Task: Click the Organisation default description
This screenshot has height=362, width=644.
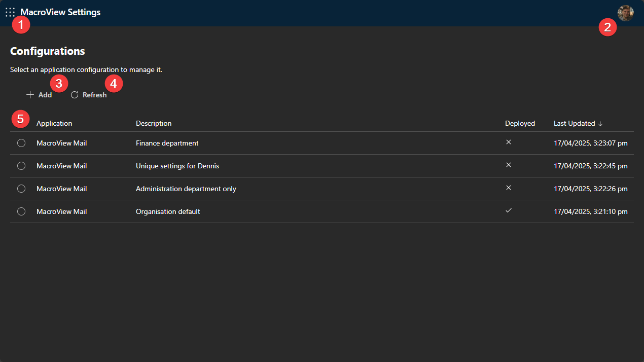Action: point(168,211)
